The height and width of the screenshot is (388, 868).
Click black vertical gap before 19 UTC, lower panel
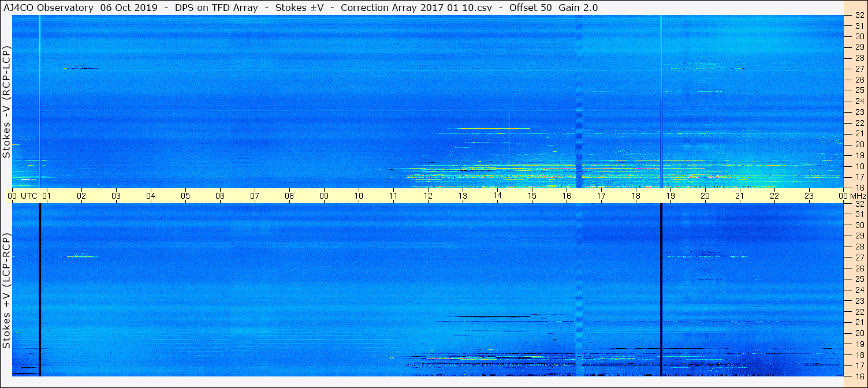click(x=661, y=290)
